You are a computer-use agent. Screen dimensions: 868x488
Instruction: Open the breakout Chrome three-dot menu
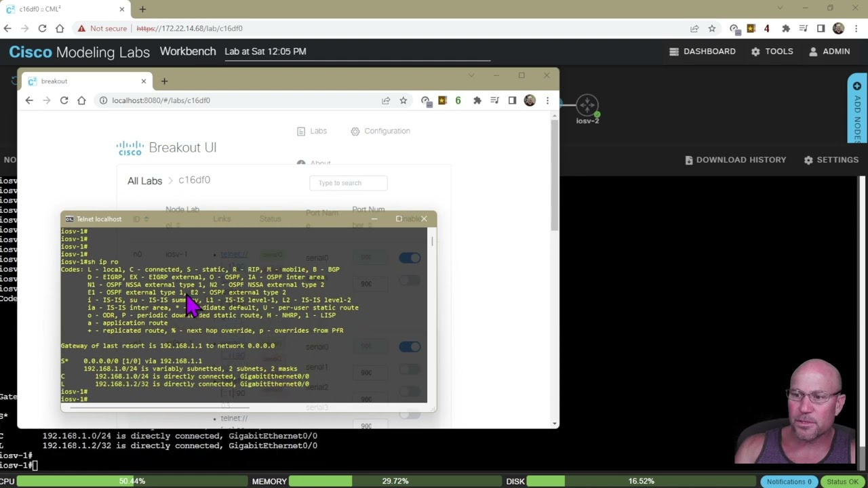tap(547, 100)
